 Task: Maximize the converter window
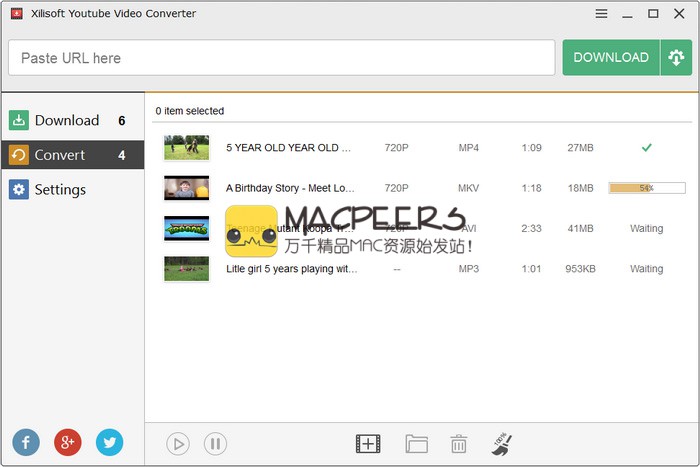[x=653, y=14]
